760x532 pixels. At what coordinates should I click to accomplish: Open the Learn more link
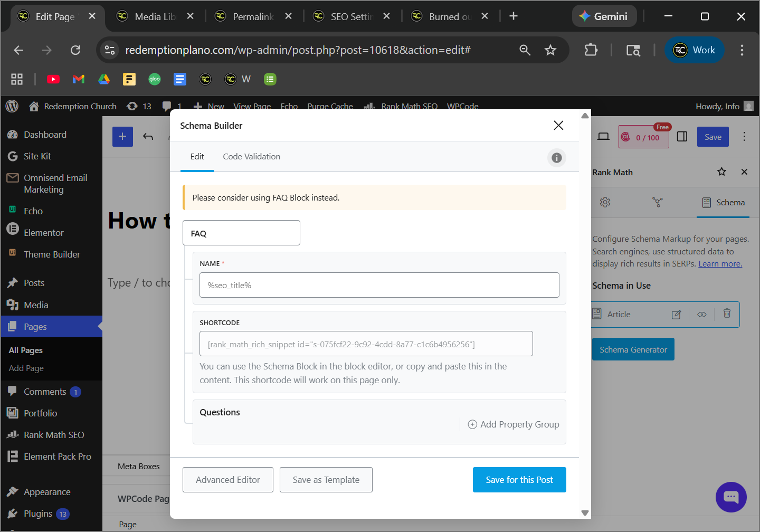720,264
